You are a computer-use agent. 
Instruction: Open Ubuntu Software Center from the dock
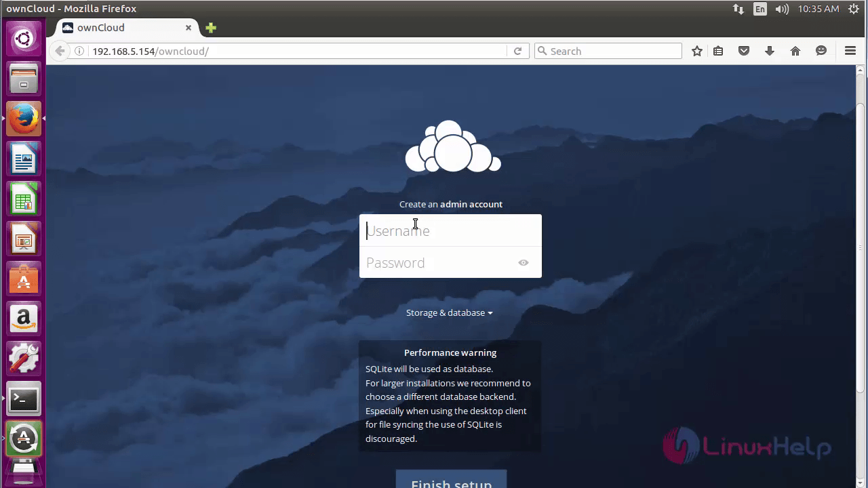click(24, 279)
